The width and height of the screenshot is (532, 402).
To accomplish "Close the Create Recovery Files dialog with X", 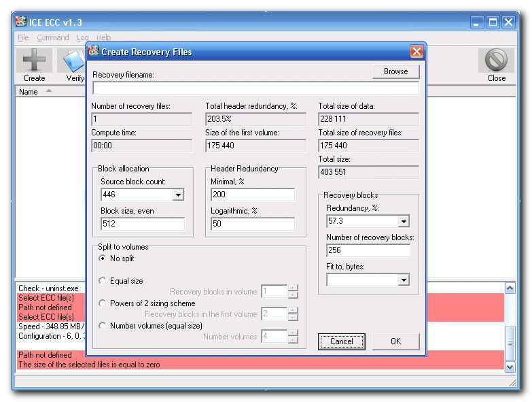I will pos(416,52).
